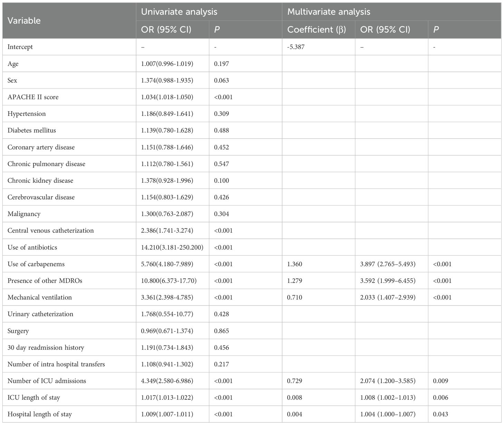
Task: Click the P value 0.009 cell
Action: 440,381
